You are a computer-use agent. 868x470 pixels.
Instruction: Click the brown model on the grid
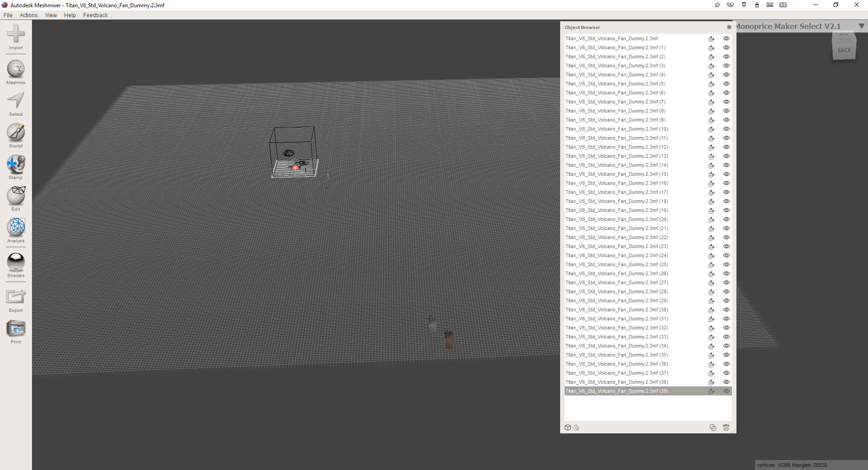448,340
